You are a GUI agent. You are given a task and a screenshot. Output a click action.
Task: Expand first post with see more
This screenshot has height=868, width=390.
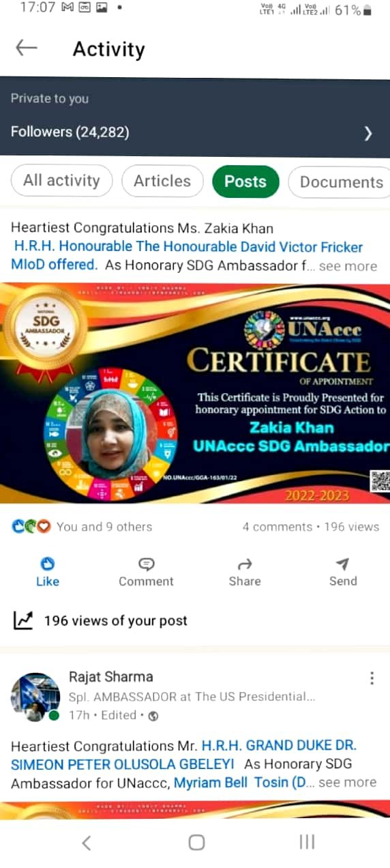(x=348, y=266)
